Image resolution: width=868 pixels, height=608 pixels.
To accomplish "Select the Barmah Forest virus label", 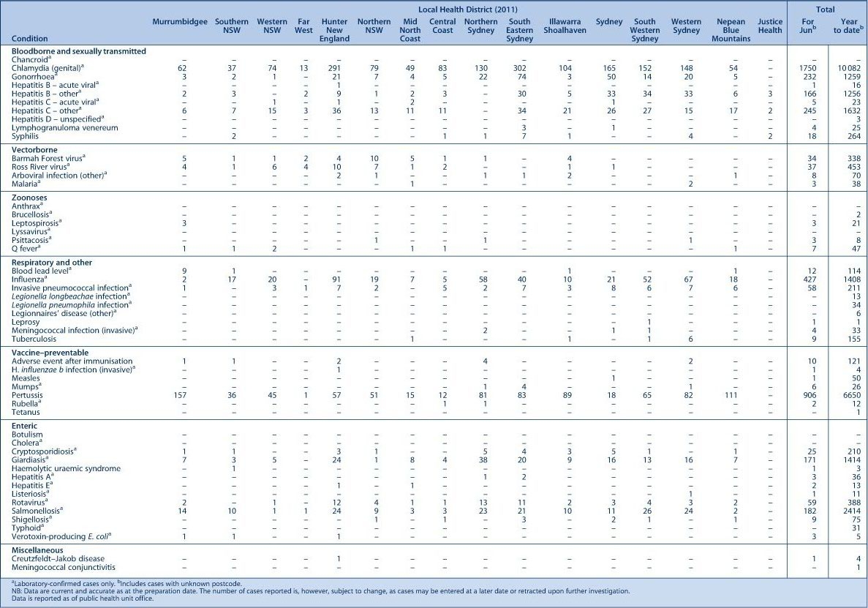I will coord(48,158).
